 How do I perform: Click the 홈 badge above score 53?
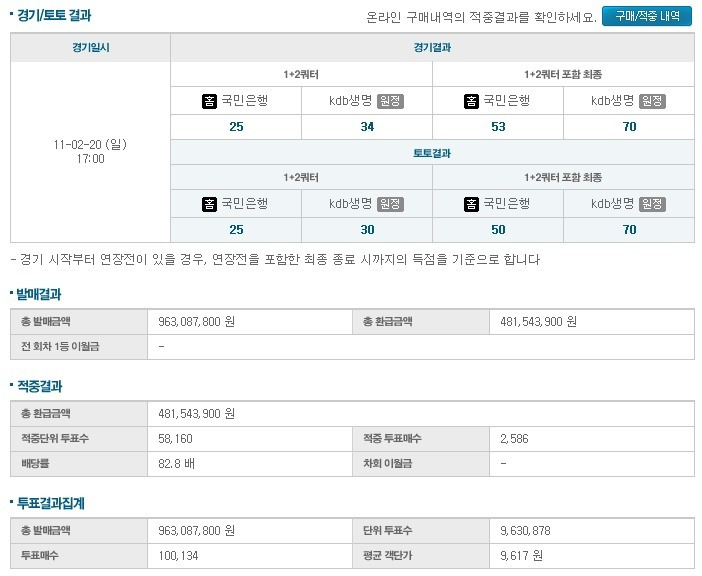pyautogui.click(x=471, y=101)
